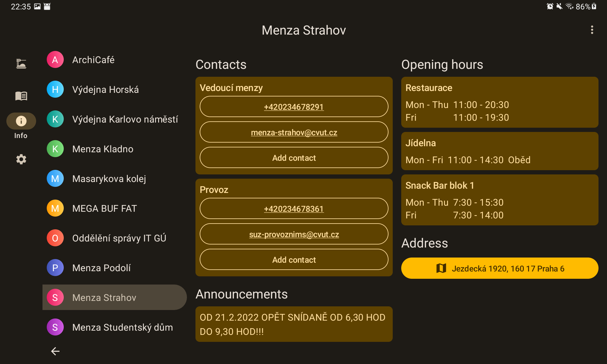This screenshot has height=364, width=607.
Task: Open MEGA BUF FAT canteen
Action: (104, 208)
